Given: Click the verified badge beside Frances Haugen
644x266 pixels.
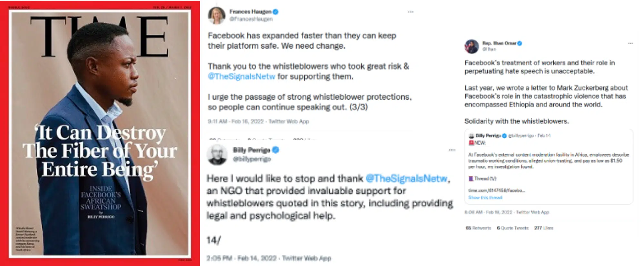Looking at the screenshot, I should pos(276,12).
